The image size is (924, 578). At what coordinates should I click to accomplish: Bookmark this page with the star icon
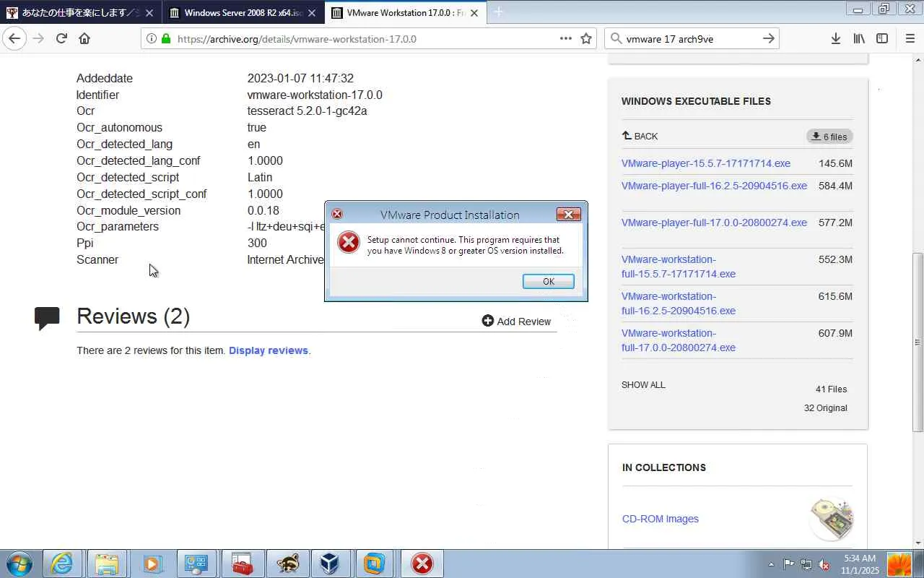pos(586,39)
